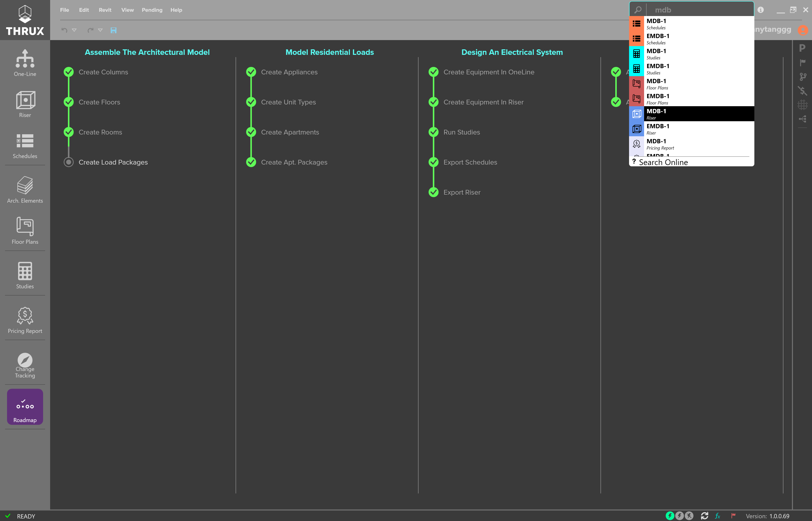Open the Create Equipment In Riser step
Screen dimensions: 812x521
[x=483, y=102]
